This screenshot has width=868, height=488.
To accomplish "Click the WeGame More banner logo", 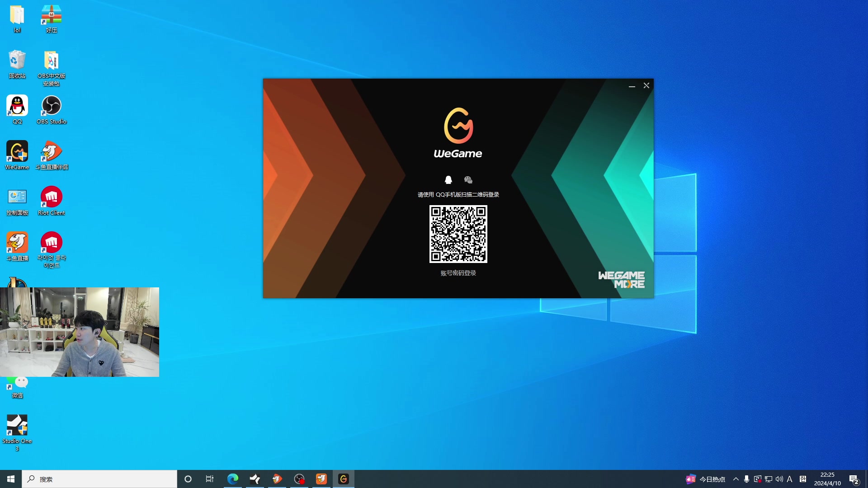I will click(621, 280).
